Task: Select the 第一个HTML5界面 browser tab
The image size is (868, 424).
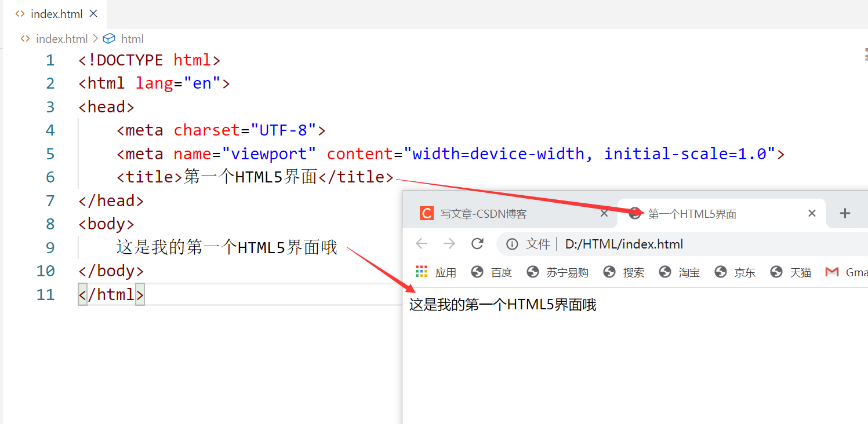Action: click(719, 214)
